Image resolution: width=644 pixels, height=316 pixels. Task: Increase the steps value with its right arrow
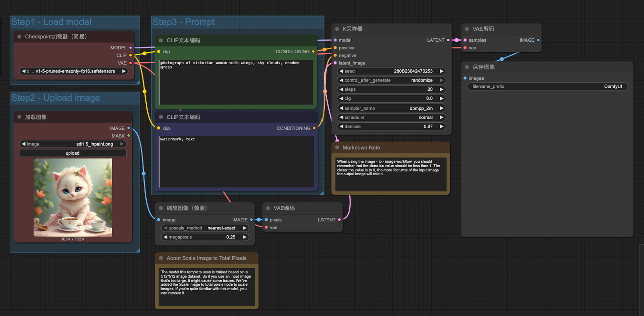(442, 89)
